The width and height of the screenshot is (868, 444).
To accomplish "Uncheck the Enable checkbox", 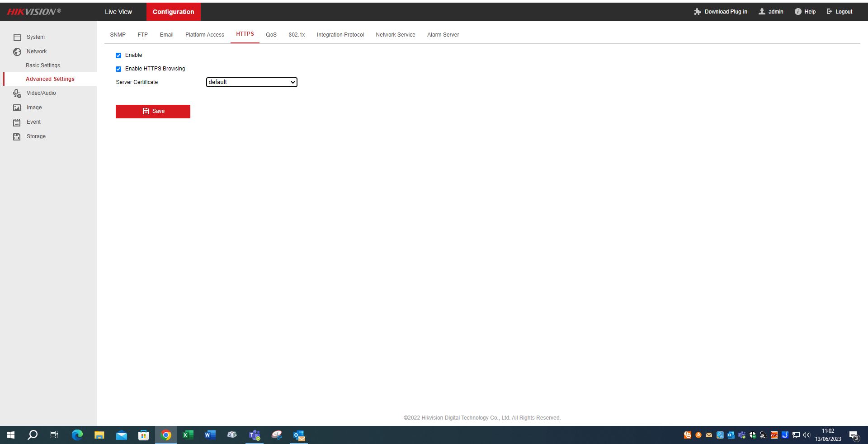I will [118, 56].
